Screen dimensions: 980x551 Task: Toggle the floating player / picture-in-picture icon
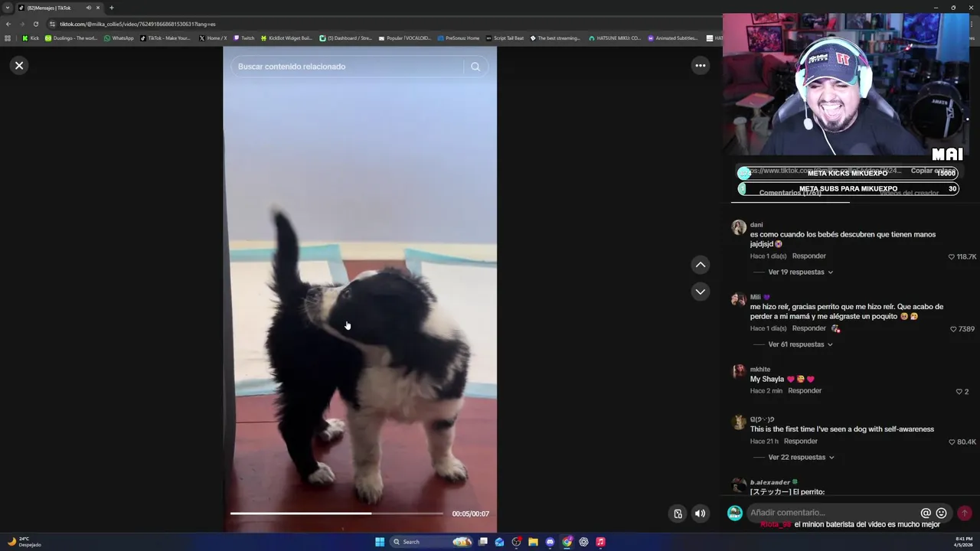(678, 514)
